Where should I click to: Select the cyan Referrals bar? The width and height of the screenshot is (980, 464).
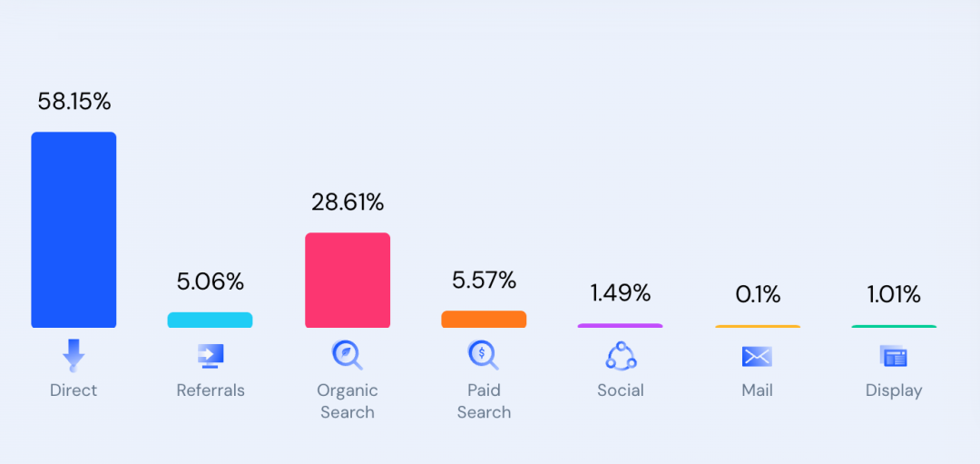pos(210,321)
